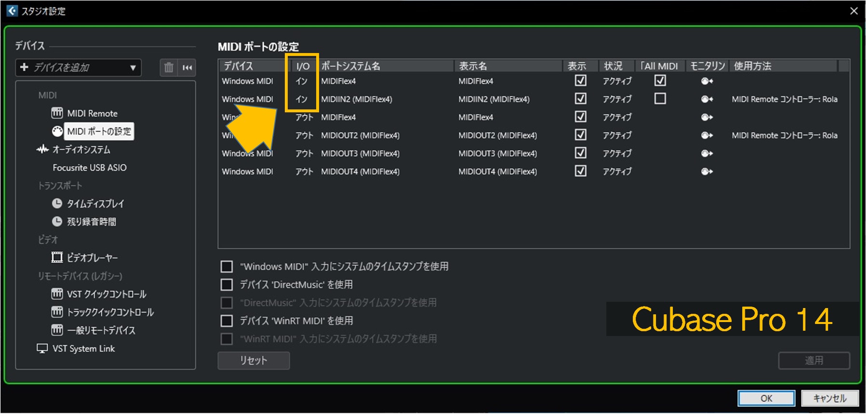Click the キャンセル button
Image resolution: width=868 pixels, height=417 pixels.
tap(830, 398)
